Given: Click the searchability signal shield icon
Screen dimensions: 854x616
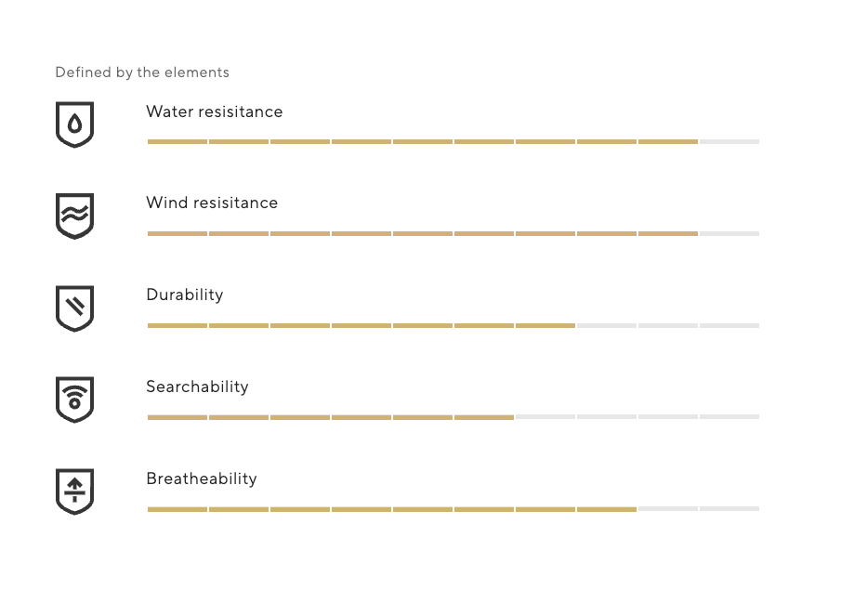Looking at the screenshot, I should (74, 400).
